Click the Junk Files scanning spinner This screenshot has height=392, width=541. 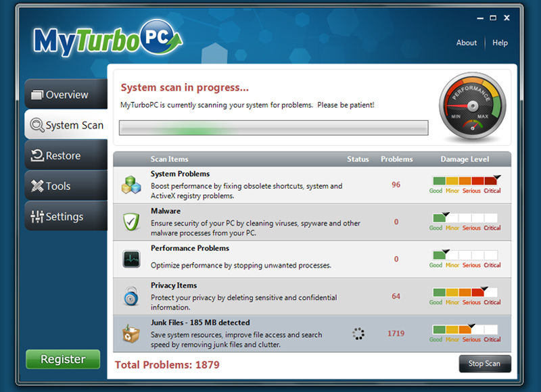(358, 334)
